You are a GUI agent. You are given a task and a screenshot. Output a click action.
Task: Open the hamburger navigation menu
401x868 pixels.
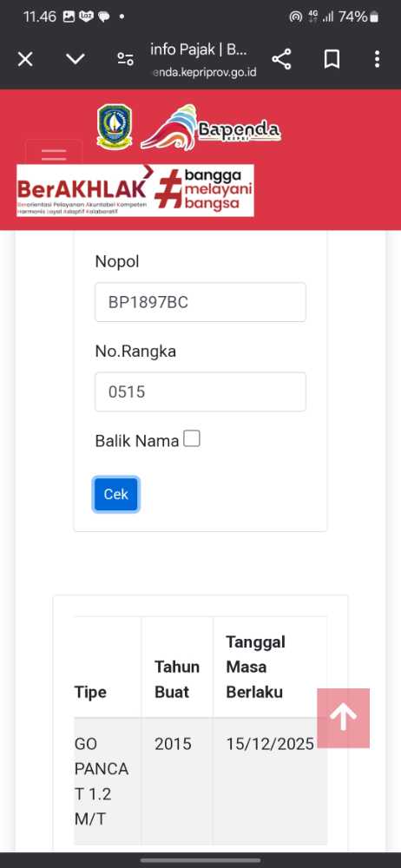[54, 154]
